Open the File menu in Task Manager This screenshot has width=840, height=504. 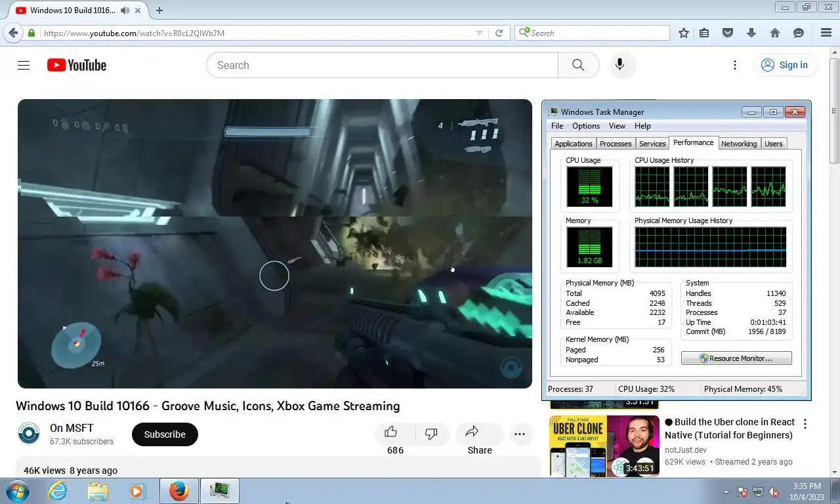(x=557, y=126)
